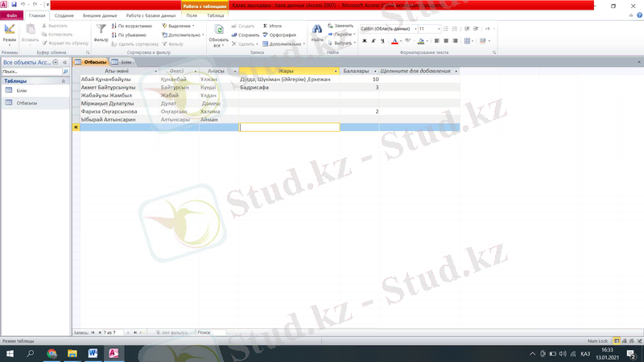
Task: Open Файл menu tab
Action: (11, 15)
